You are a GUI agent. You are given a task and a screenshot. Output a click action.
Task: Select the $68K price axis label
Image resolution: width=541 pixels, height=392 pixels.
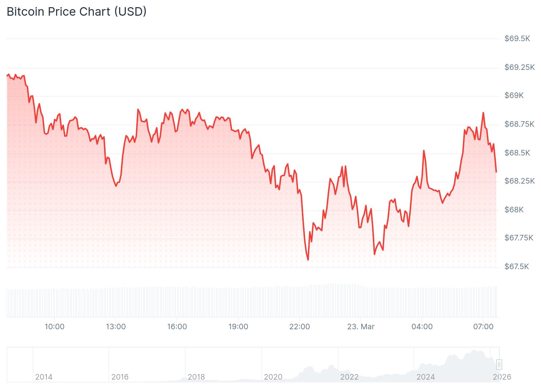point(514,210)
